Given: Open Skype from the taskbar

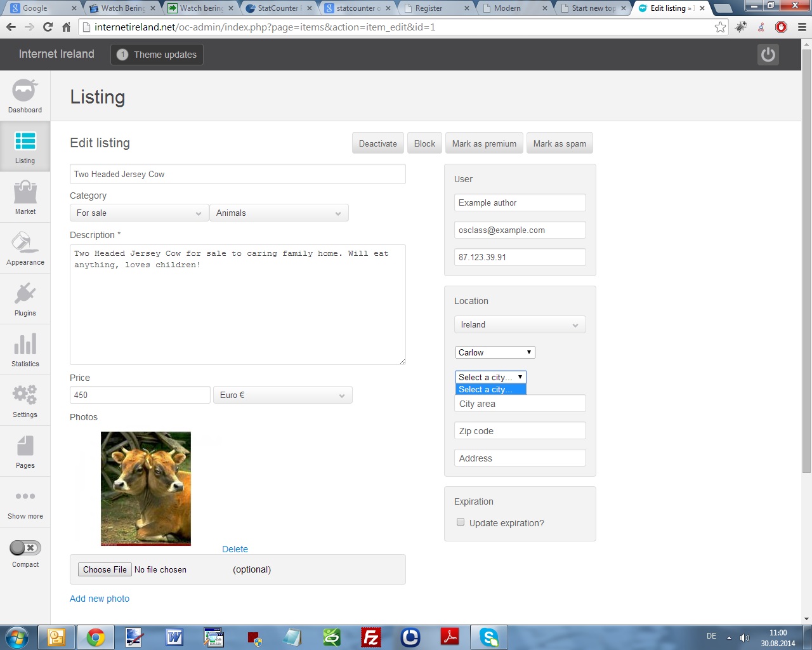Looking at the screenshot, I should point(489,637).
